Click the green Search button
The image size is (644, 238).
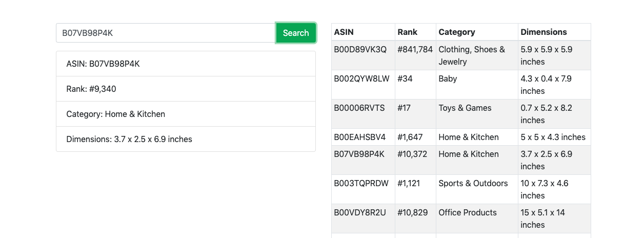[296, 33]
